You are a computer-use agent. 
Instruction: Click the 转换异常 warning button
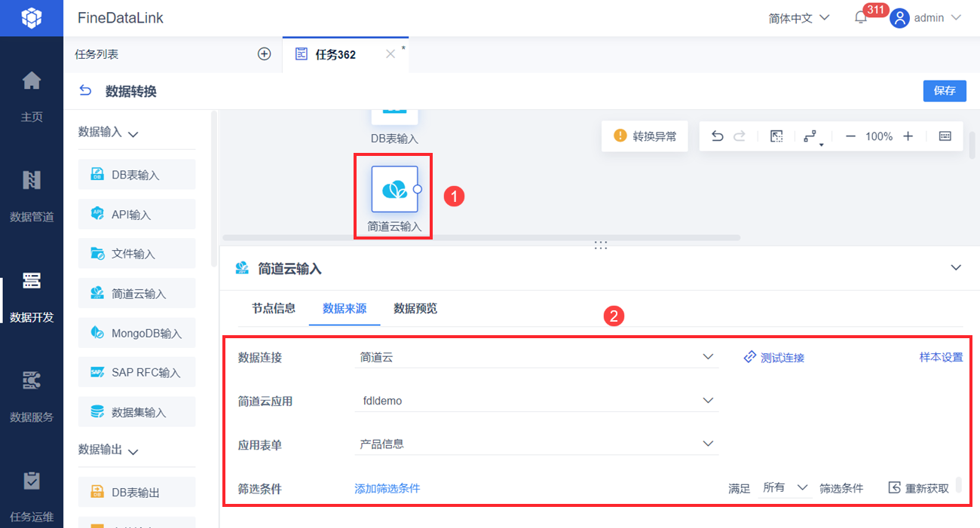click(645, 136)
